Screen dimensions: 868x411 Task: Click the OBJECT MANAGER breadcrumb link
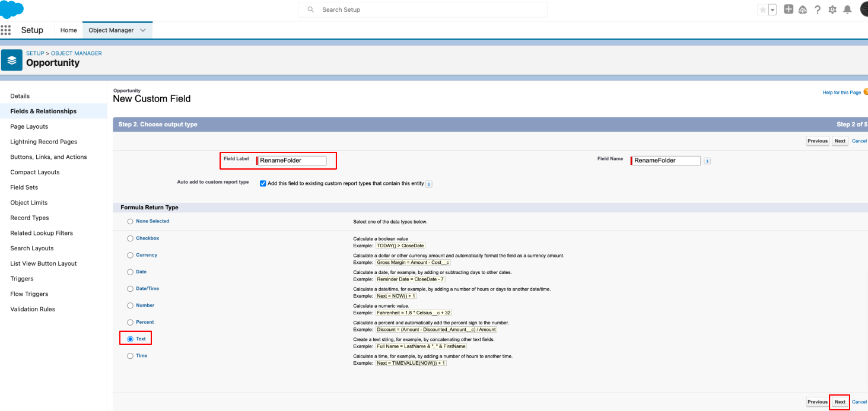click(x=77, y=53)
